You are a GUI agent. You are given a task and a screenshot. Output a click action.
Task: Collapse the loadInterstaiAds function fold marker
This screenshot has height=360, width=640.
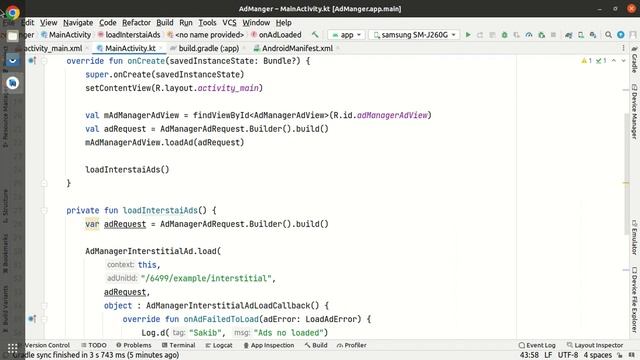click(x=44, y=211)
